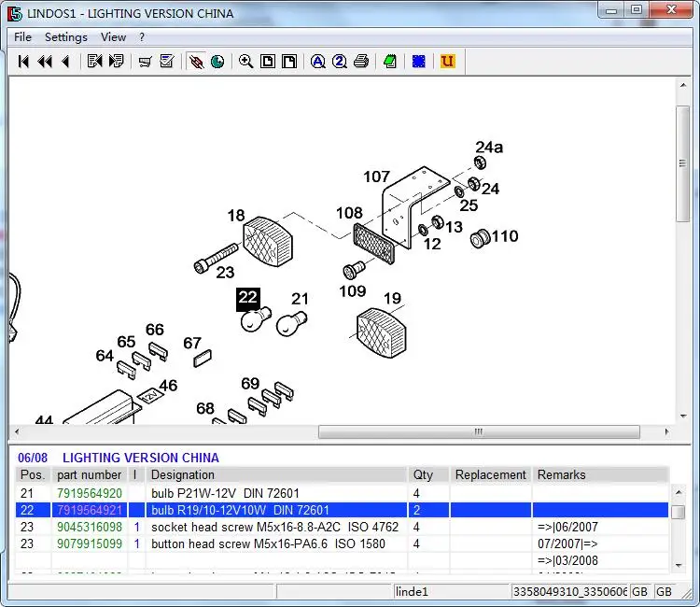Click the magnifying glass zoom icon
Image resolution: width=700 pixels, height=607 pixels.
pyautogui.click(x=245, y=62)
